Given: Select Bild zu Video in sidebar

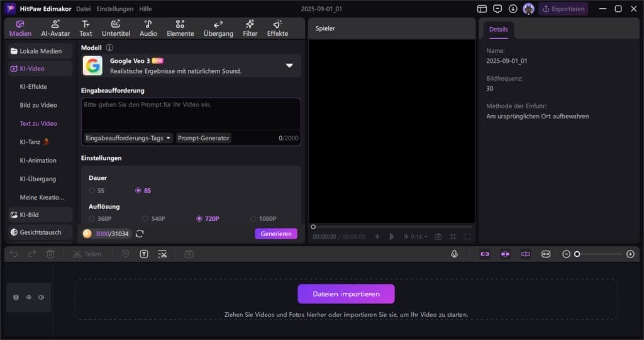Looking at the screenshot, I should click(38, 105).
